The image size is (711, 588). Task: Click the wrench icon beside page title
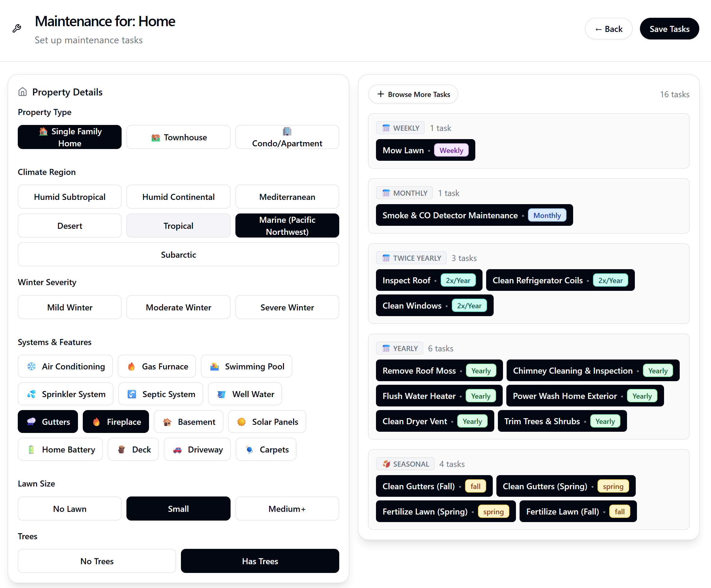point(17,28)
